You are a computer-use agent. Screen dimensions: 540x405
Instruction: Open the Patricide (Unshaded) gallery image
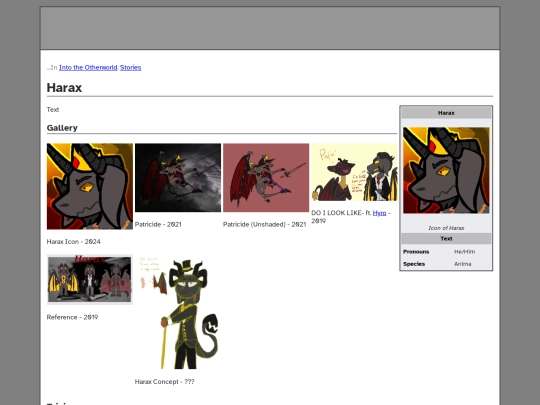pos(266,178)
